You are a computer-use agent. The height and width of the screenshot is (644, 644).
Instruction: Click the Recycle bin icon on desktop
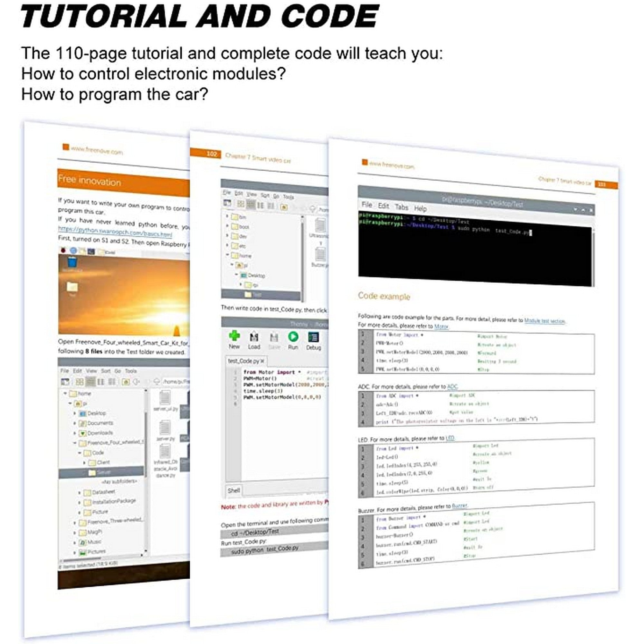[72, 263]
